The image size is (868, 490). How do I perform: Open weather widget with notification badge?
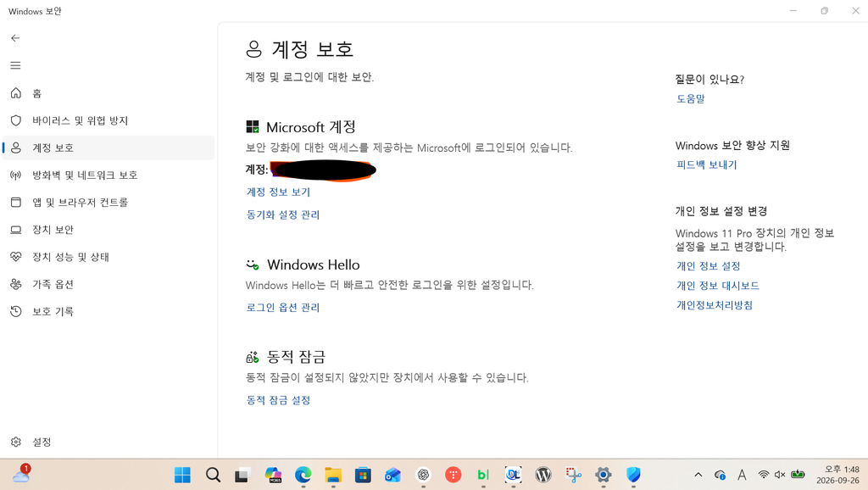click(x=21, y=474)
